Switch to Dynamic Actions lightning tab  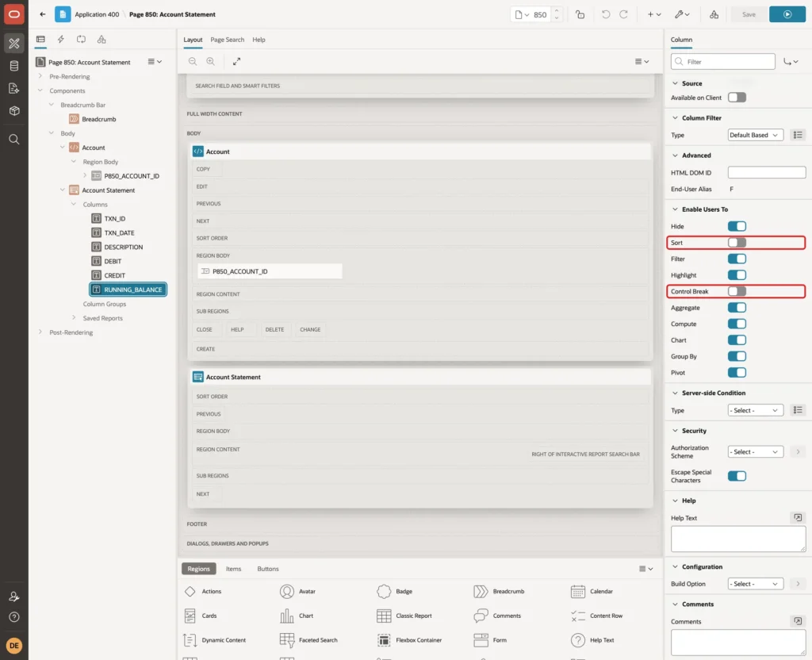[x=60, y=40]
